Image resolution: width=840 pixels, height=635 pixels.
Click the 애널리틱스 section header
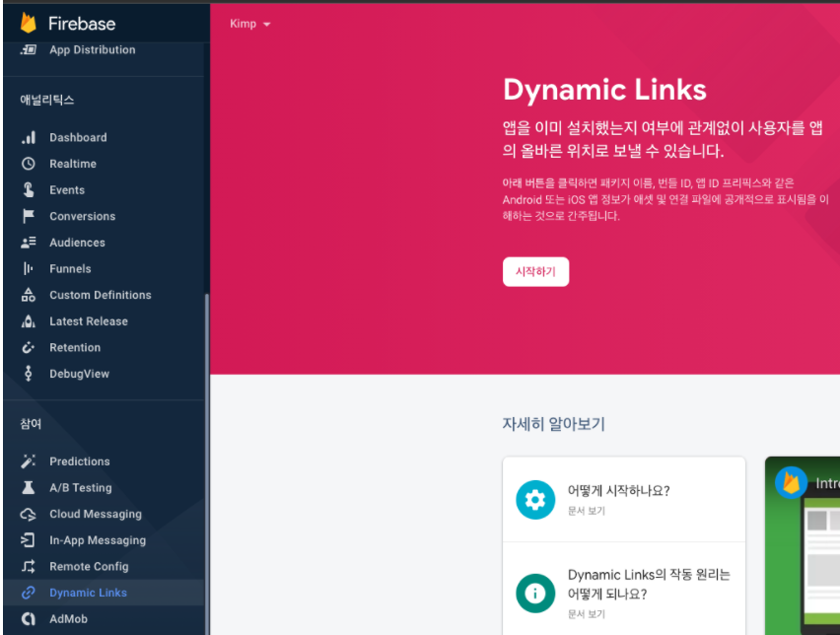tap(47, 101)
